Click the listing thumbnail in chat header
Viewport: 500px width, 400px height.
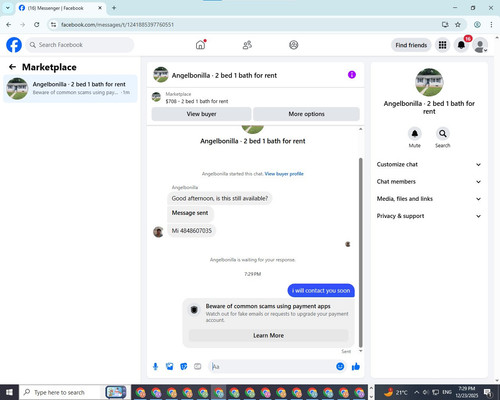(x=161, y=74)
